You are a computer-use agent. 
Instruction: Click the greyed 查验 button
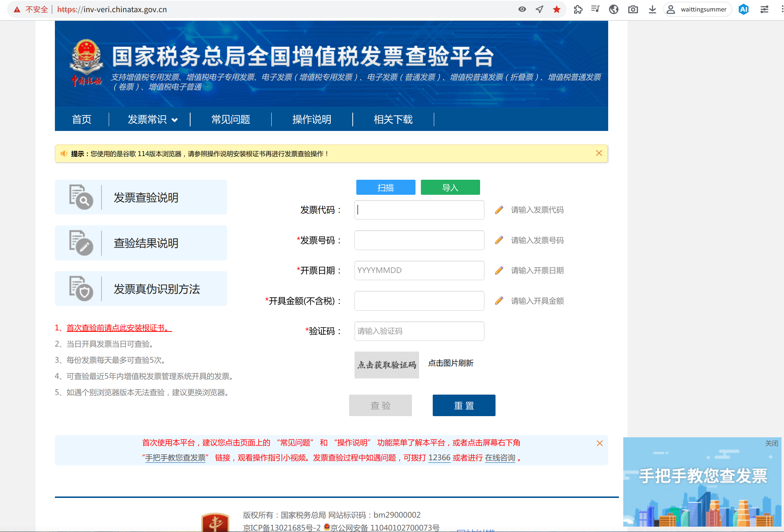pos(380,405)
